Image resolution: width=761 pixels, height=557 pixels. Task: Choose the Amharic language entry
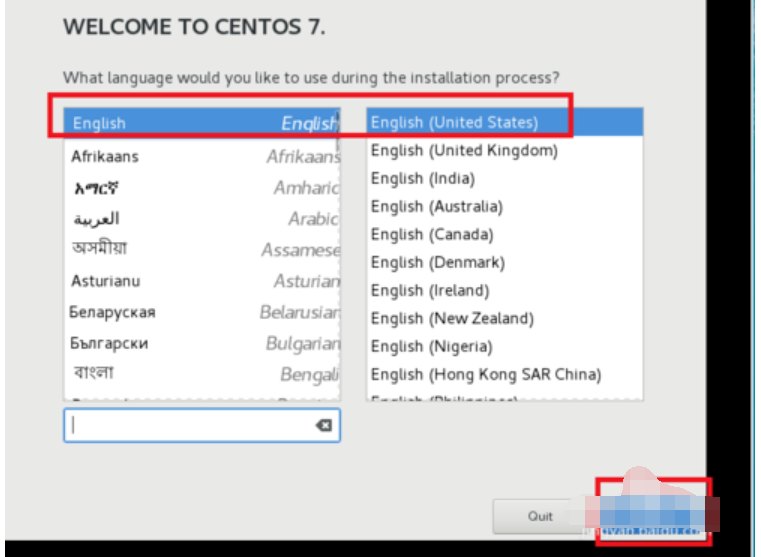click(x=200, y=188)
